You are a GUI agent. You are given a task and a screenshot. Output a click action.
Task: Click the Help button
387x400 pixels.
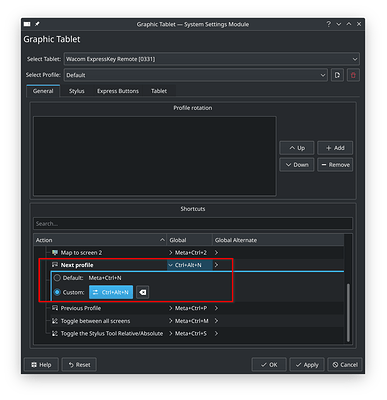click(41, 365)
